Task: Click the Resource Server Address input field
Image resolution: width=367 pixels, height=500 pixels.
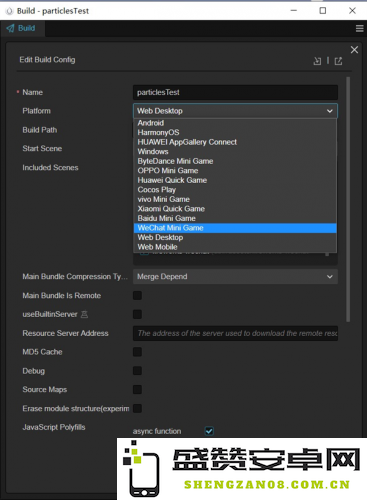Action: pyautogui.click(x=235, y=333)
